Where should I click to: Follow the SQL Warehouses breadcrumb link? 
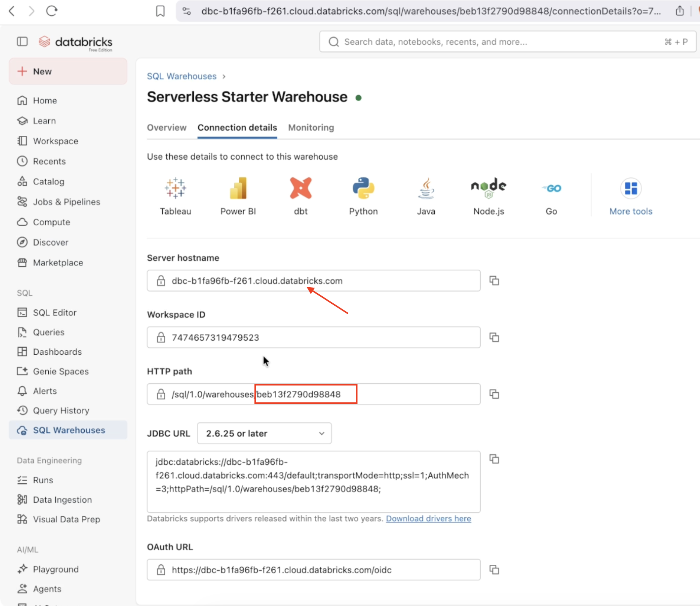(x=181, y=76)
